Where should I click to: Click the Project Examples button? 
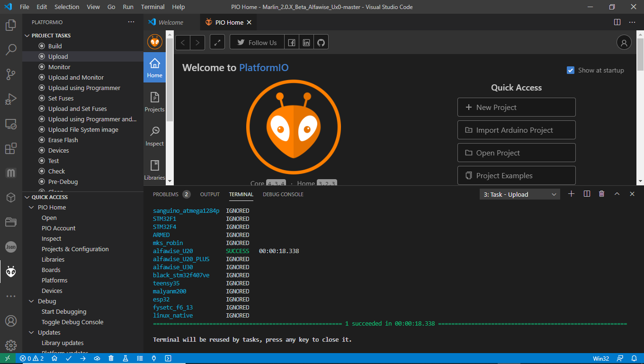coord(517,175)
